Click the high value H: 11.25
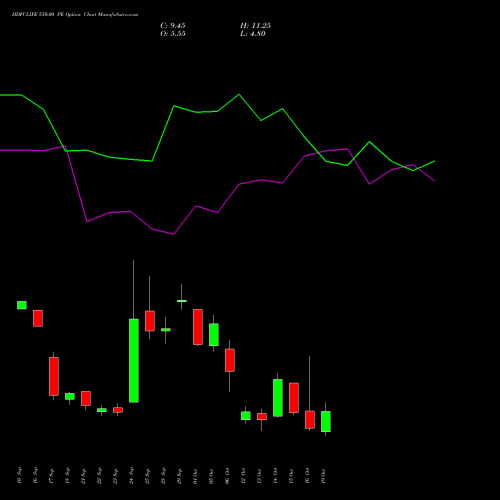500x500 pixels. point(255,26)
